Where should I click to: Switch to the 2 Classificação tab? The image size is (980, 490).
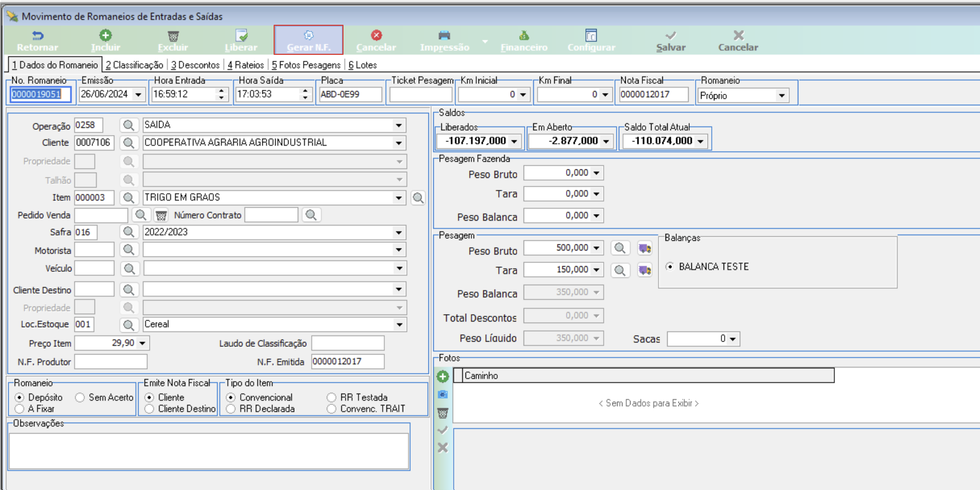click(134, 65)
